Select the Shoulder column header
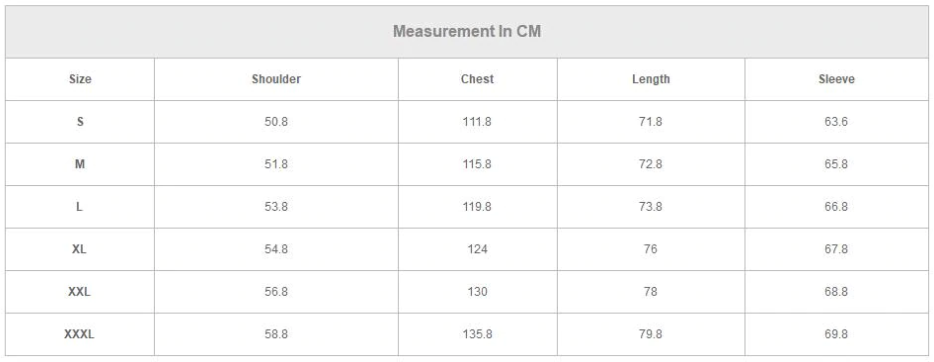The image size is (934, 362). [x=276, y=79]
